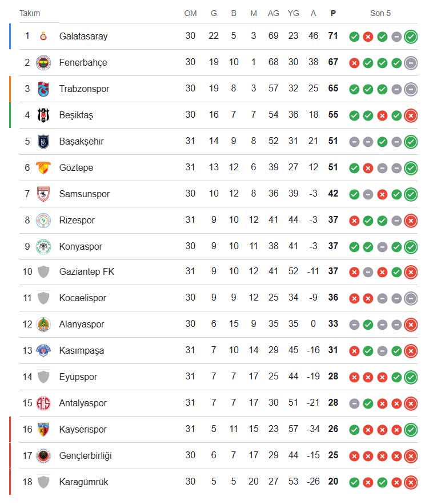Click Karagümrük's most recent loss icon

(x=410, y=482)
